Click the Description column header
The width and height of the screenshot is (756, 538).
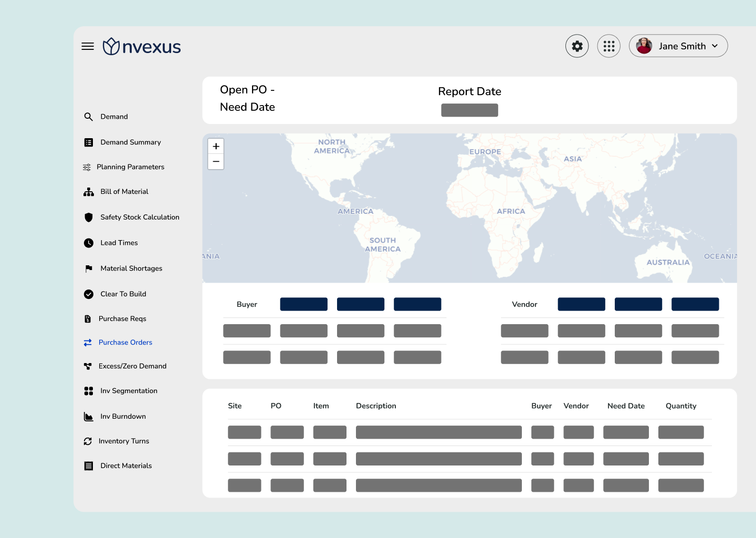(376, 406)
